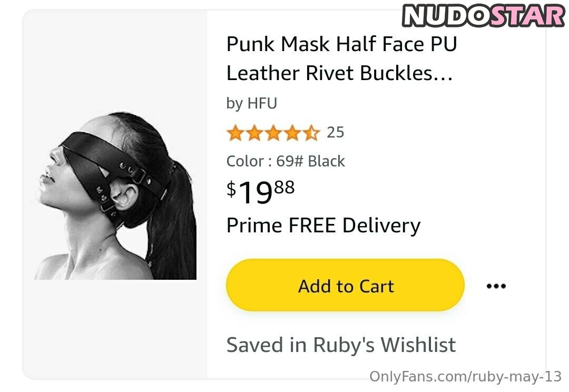569x392 pixels.
Task: Open Ruby's Wishlist saved label
Action: pyautogui.click(x=341, y=345)
